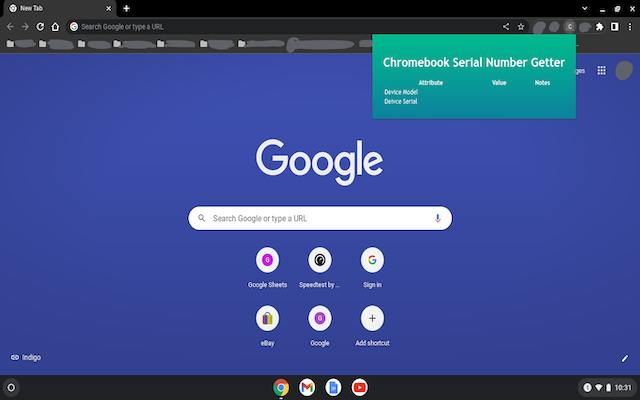Click the Value column header
This screenshot has width=640, height=400.
coord(499,82)
